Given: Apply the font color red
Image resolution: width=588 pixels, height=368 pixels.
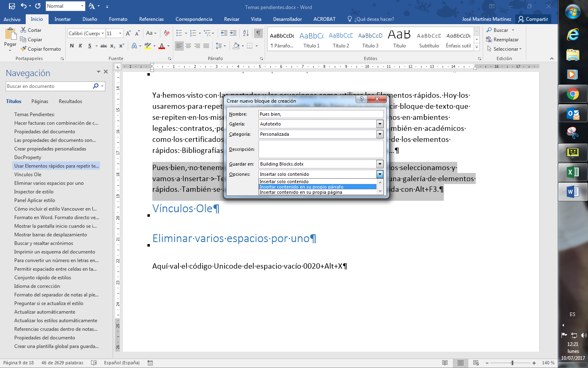Looking at the screenshot, I should coord(162,46).
